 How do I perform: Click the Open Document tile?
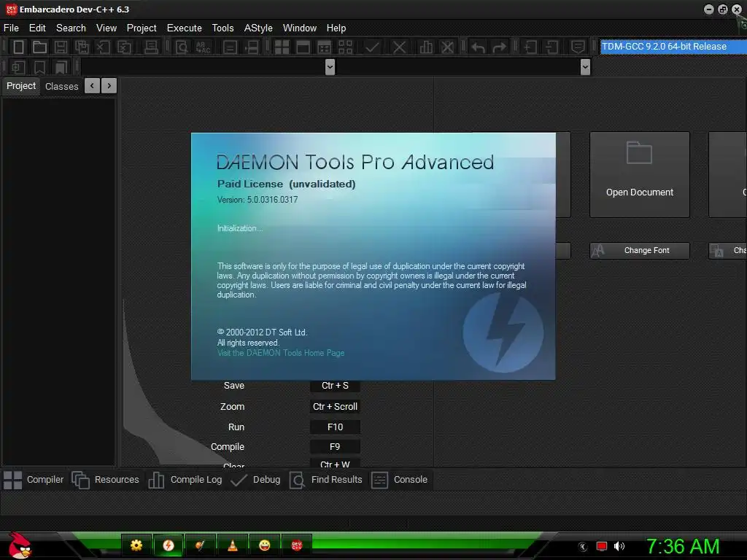639,175
